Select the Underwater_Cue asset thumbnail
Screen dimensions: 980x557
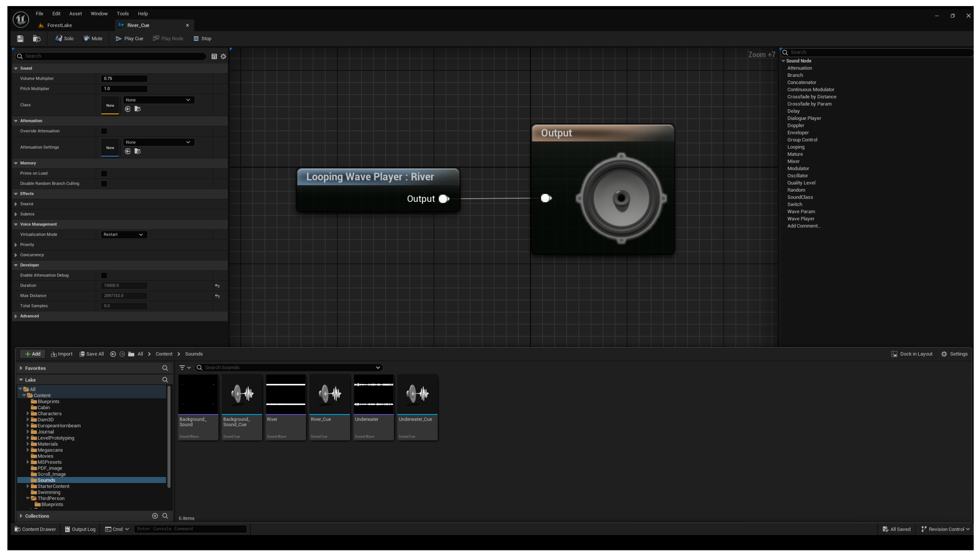coord(417,394)
